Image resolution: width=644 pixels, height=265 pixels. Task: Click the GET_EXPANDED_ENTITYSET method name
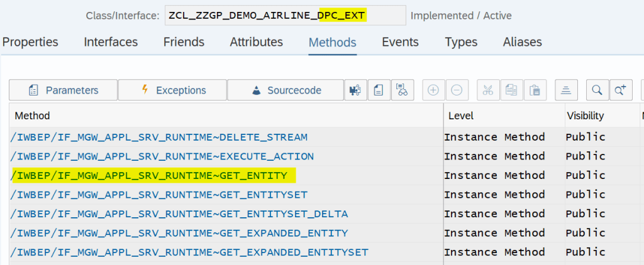[189, 252]
